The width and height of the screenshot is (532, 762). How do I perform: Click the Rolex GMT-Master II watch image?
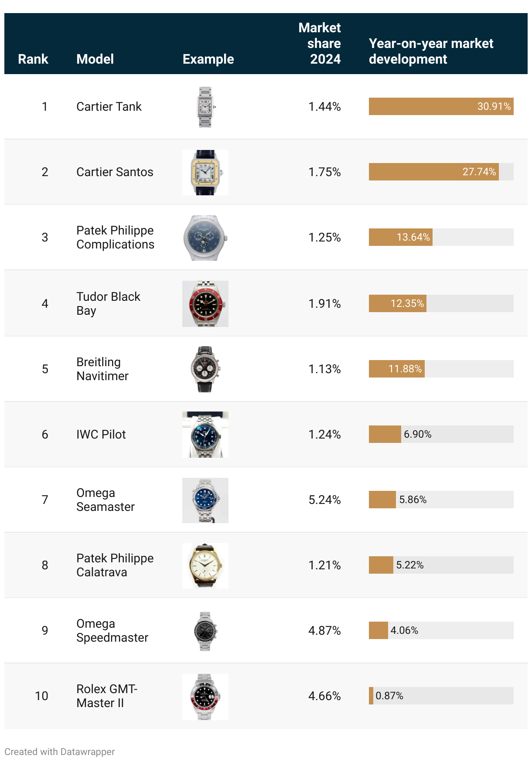tap(205, 697)
